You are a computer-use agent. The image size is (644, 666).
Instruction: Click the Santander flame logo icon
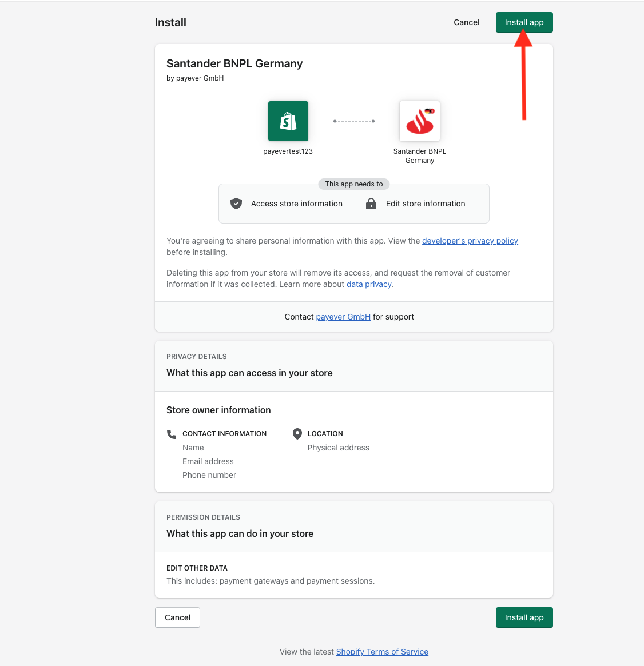click(420, 121)
